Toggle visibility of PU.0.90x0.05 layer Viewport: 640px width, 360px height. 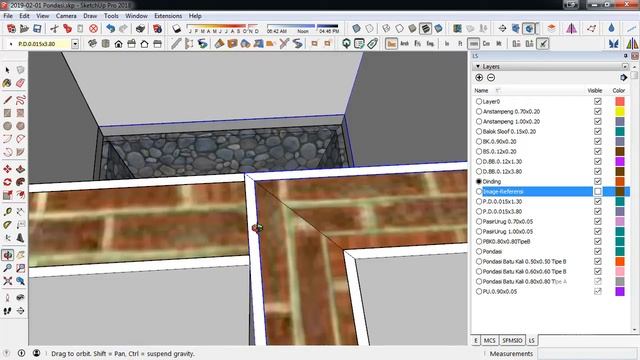598,291
